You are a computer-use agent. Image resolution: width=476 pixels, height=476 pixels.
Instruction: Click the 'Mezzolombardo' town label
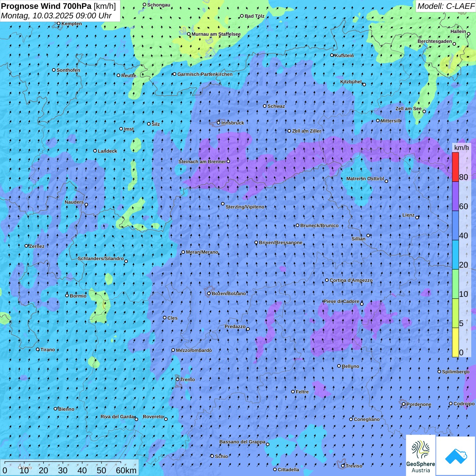pos(194,350)
